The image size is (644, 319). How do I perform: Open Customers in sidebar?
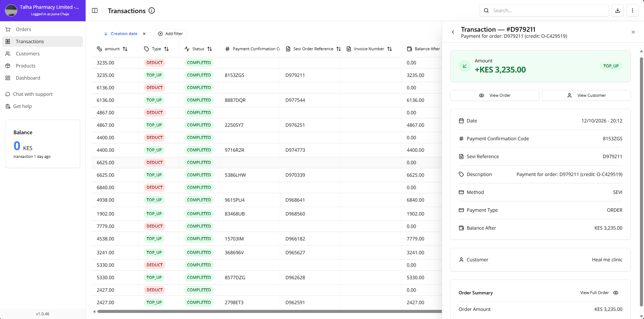pos(42,54)
